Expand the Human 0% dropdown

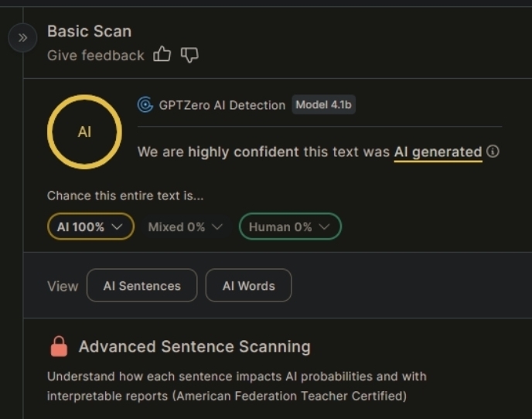(x=290, y=227)
